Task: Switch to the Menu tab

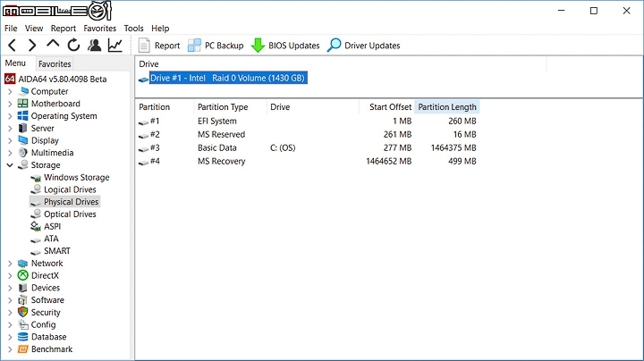Action: [x=15, y=63]
